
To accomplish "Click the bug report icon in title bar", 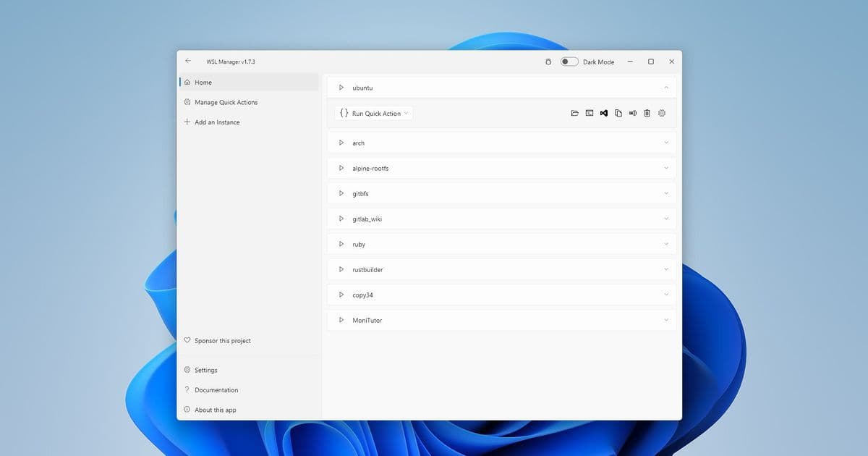I will [548, 62].
